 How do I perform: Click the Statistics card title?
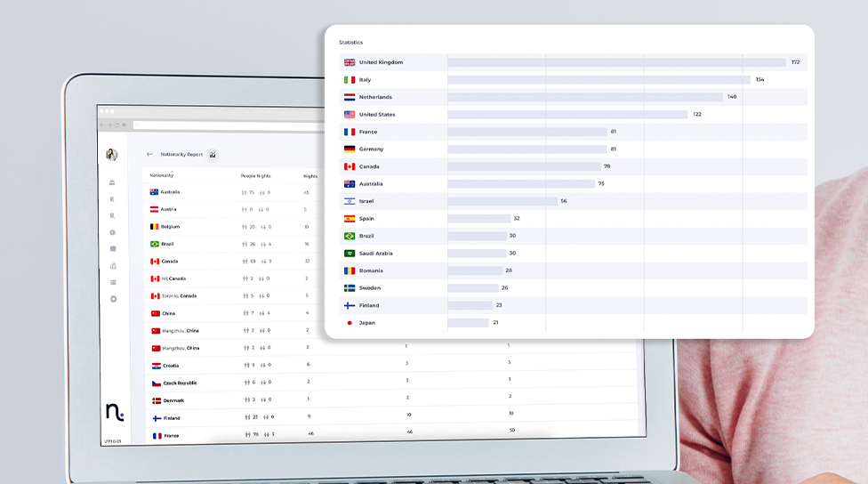tap(351, 43)
